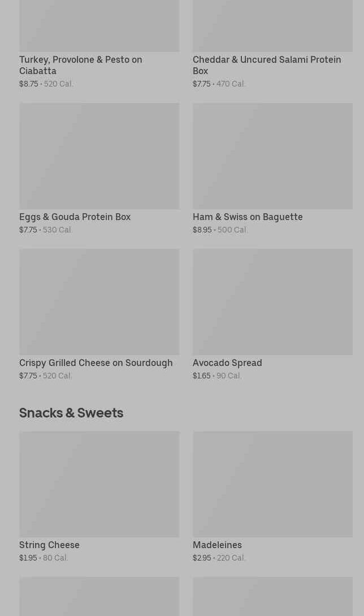Open the Madeleines title link
This screenshot has width=364, height=616.
[217, 545]
